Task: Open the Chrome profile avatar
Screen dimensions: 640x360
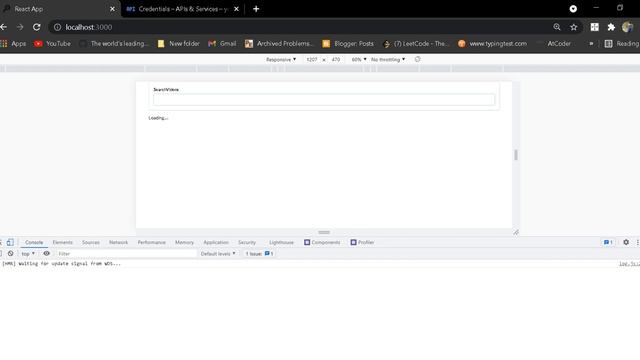Action: (627, 27)
